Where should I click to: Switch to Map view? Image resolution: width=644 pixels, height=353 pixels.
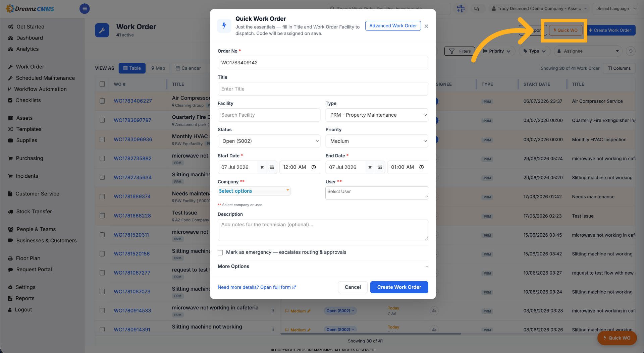point(158,68)
